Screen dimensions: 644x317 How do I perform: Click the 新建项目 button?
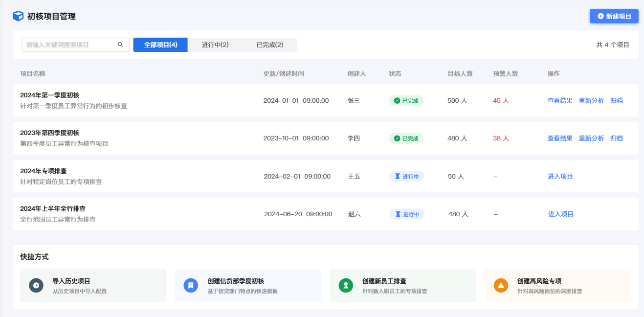tap(614, 16)
